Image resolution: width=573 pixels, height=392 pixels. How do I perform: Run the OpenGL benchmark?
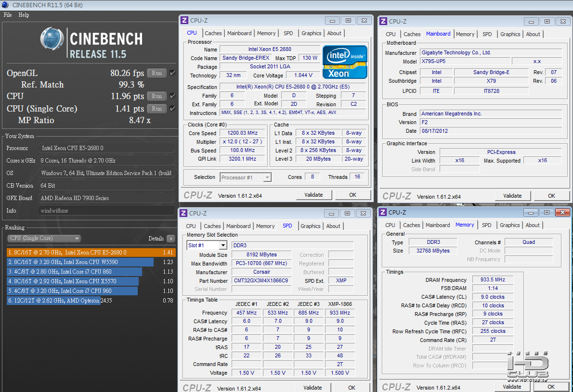click(x=156, y=73)
